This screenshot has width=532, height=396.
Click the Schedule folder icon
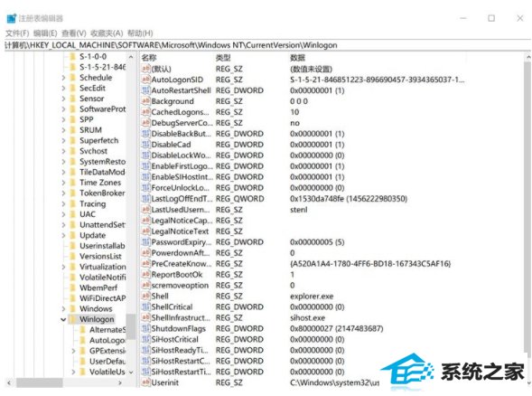[72, 78]
